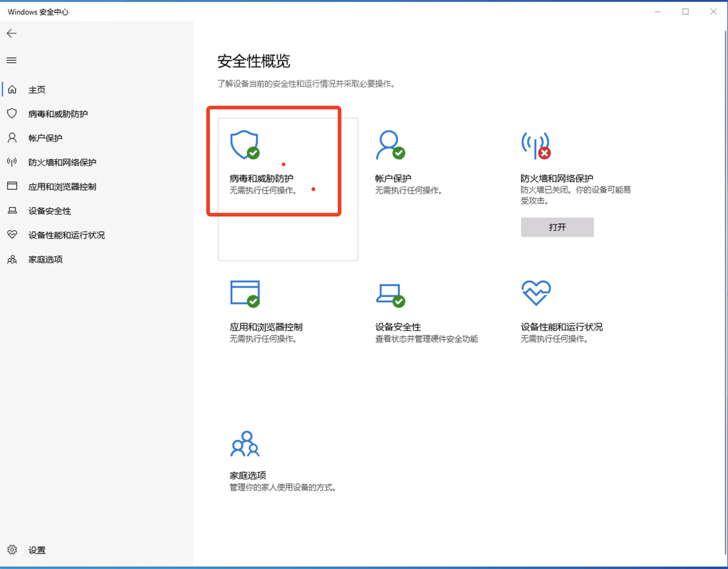The height and width of the screenshot is (569, 728).
Task: Open the 病毒和威胁防护 card title
Action: (x=261, y=178)
